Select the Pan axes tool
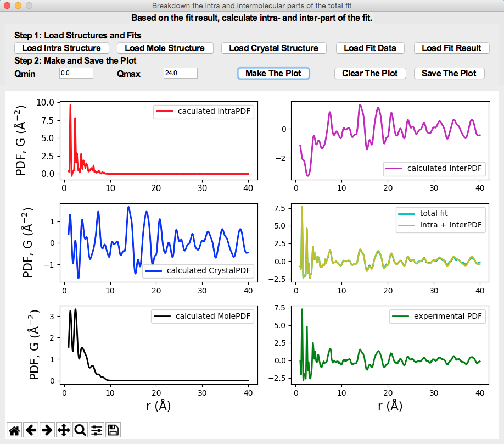 click(x=64, y=430)
